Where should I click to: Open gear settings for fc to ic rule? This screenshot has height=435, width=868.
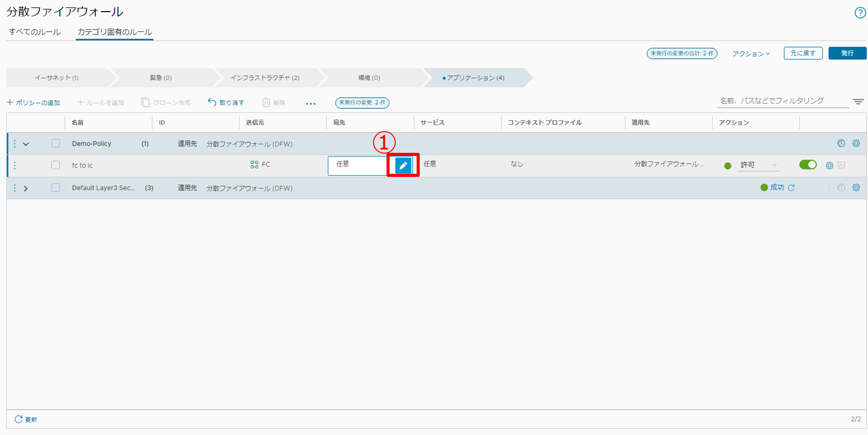tap(829, 166)
